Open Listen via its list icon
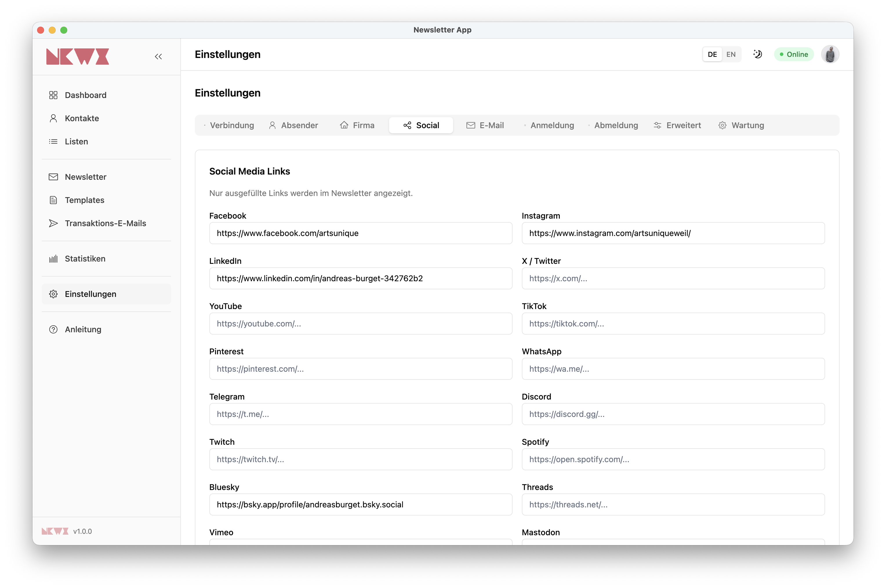This screenshot has height=588, width=886. point(53,142)
